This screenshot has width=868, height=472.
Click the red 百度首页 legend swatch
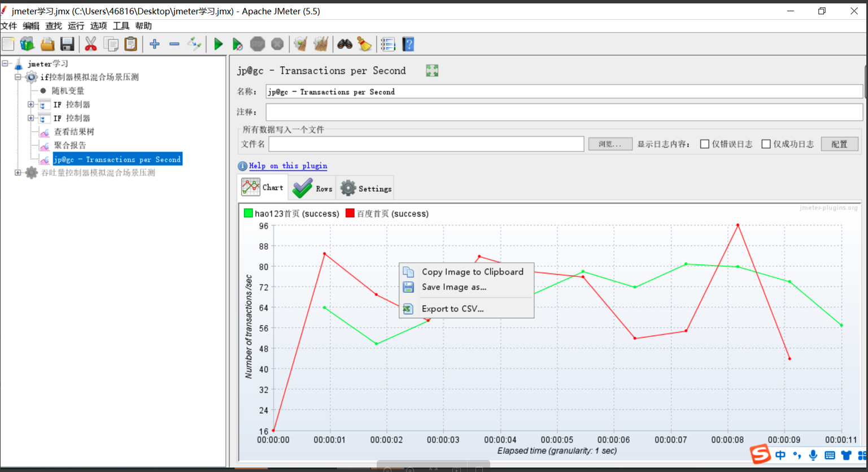click(350, 213)
